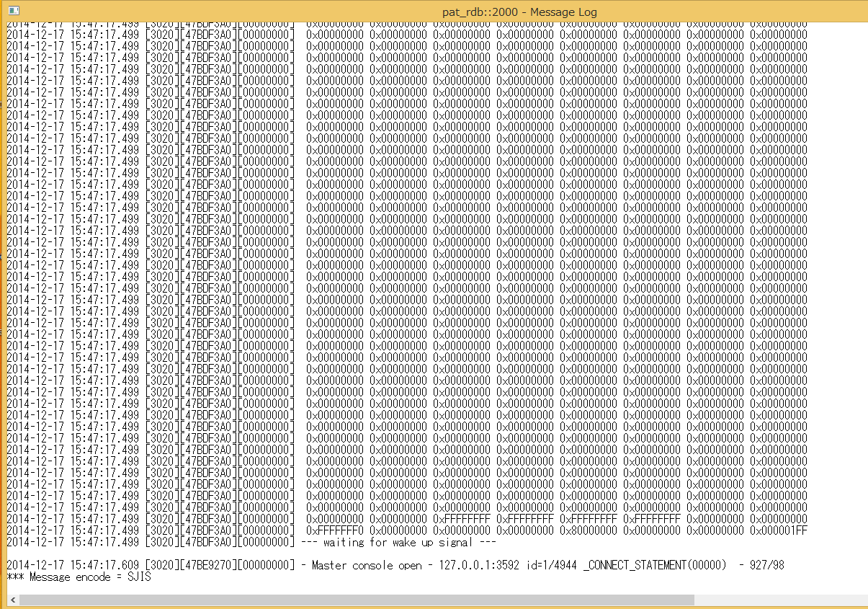
Task: Click the '_CONNECT_STATEMENT(00000)' text
Action: click(655, 565)
